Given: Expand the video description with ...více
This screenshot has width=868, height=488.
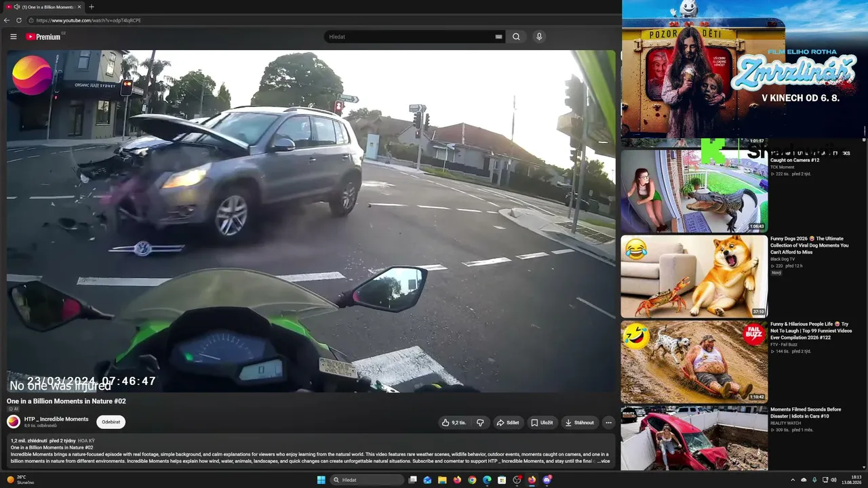Looking at the screenshot, I should point(603,461).
